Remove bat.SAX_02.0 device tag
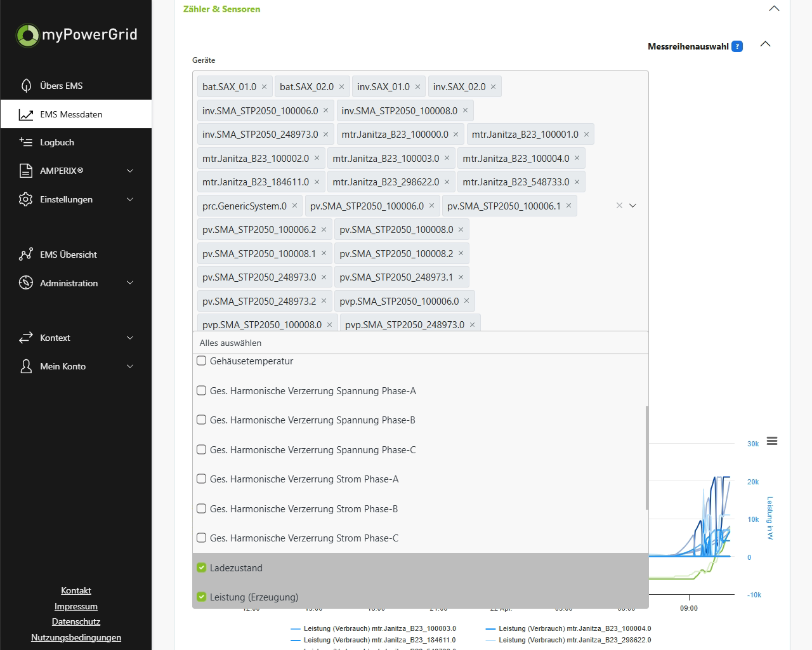This screenshot has height=650, width=812. [341, 87]
